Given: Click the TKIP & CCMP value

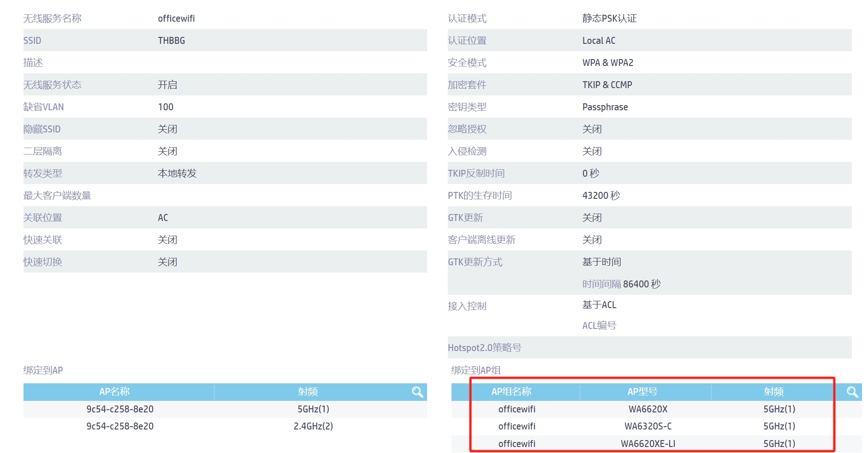Looking at the screenshot, I should click(607, 85).
